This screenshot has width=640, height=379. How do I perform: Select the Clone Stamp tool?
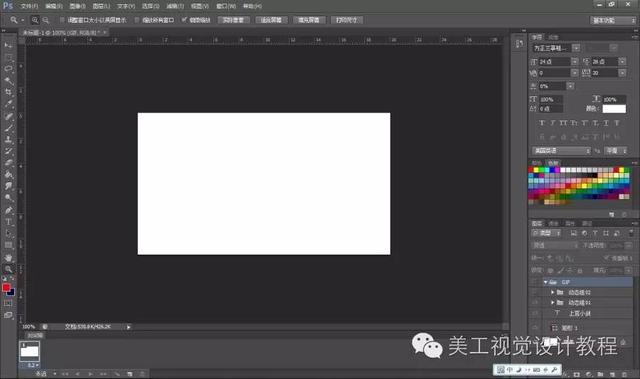[8, 140]
